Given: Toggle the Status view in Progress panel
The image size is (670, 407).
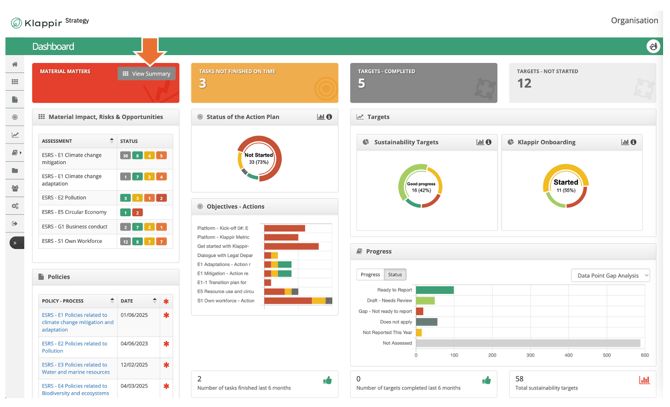Looking at the screenshot, I should tap(395, 274).
